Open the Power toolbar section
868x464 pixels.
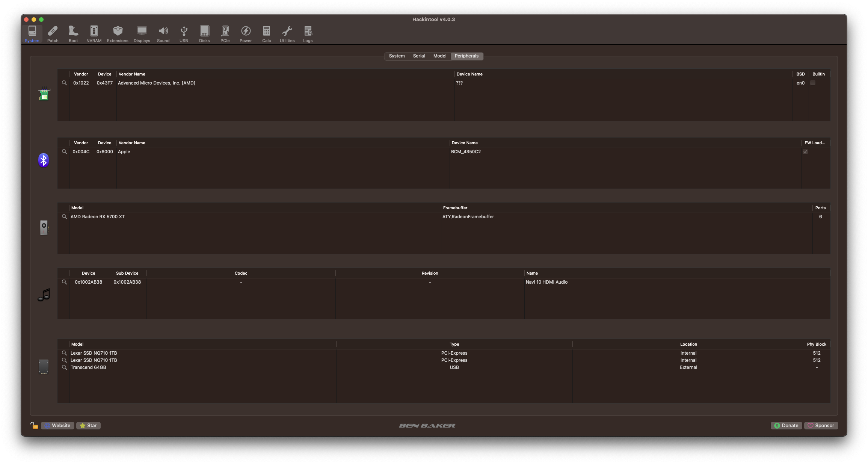click(246, 34)
